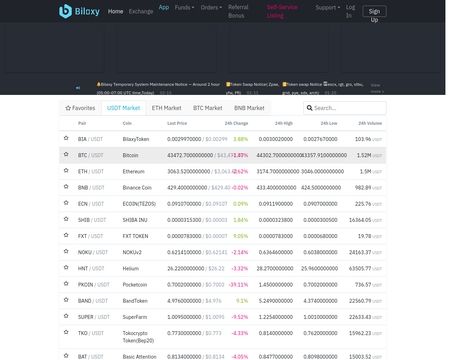Viewport: 450px width, 360px height.
Task: Open Self-Service Listing page
Action: [282, 11]
